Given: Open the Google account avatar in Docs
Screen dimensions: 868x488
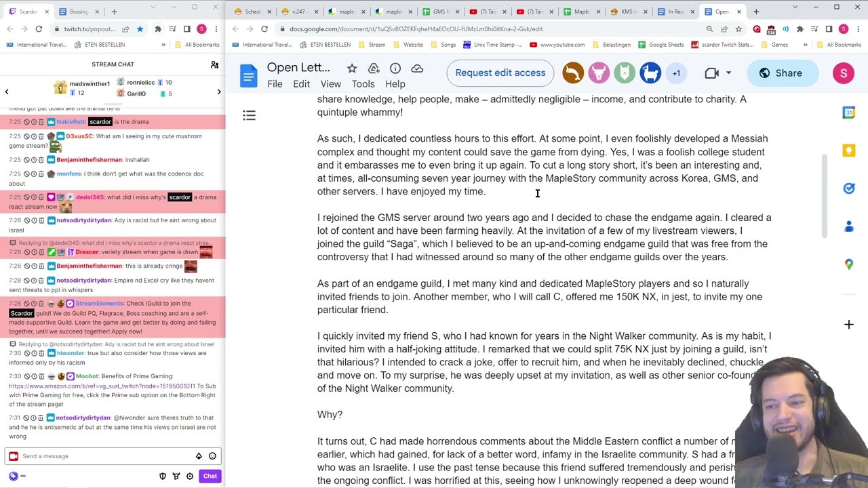Looking at the screenshot, I should point(844,73).
